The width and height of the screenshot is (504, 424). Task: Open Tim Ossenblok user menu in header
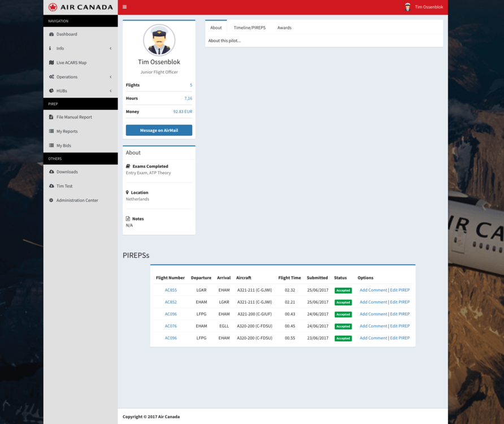click(424, 7)
